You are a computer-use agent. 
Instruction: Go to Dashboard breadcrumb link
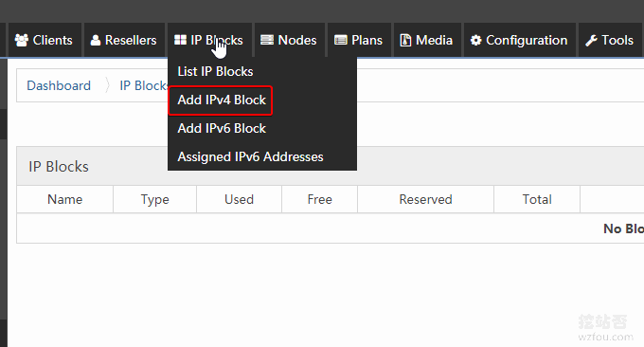point(59,85)
